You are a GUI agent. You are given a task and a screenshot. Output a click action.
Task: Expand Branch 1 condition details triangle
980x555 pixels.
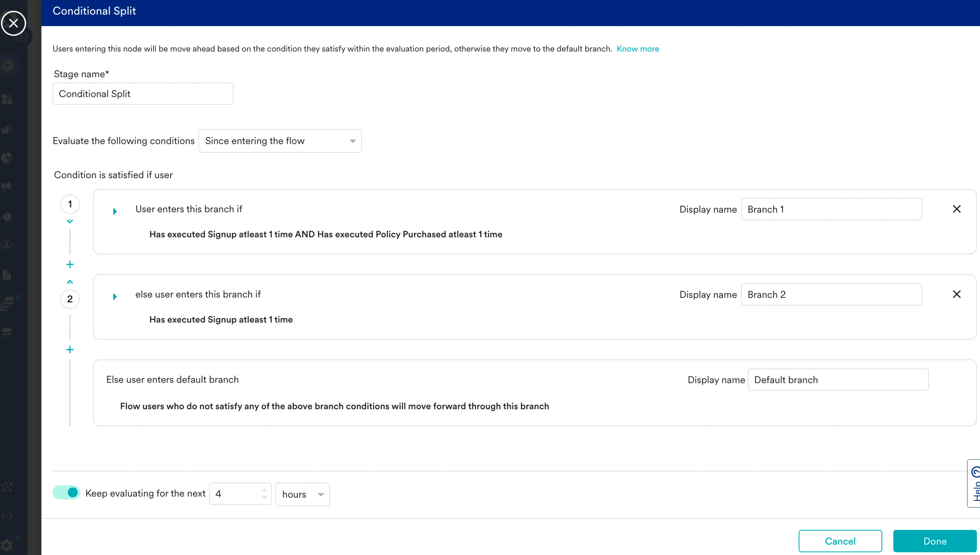(x=115, y=211)
